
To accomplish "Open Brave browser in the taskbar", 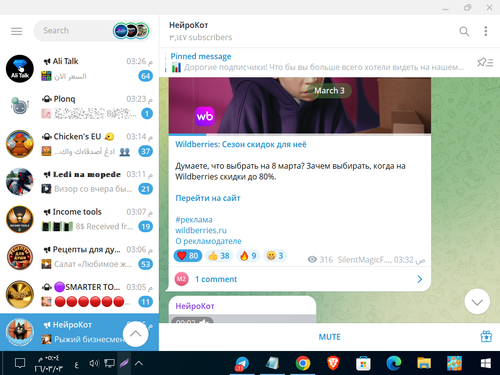I will pyautogui.click(x=333, y=363).
